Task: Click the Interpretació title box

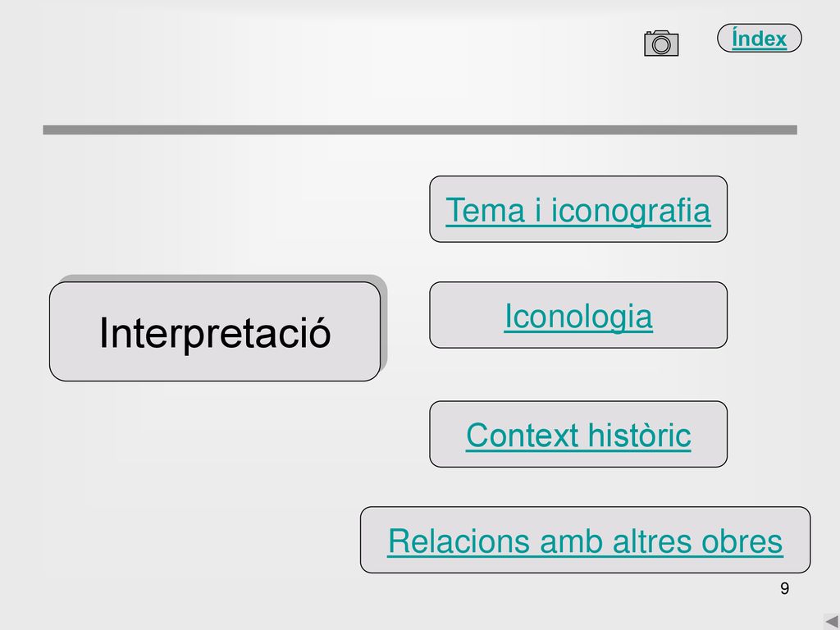Action: [x=215, y=331]
